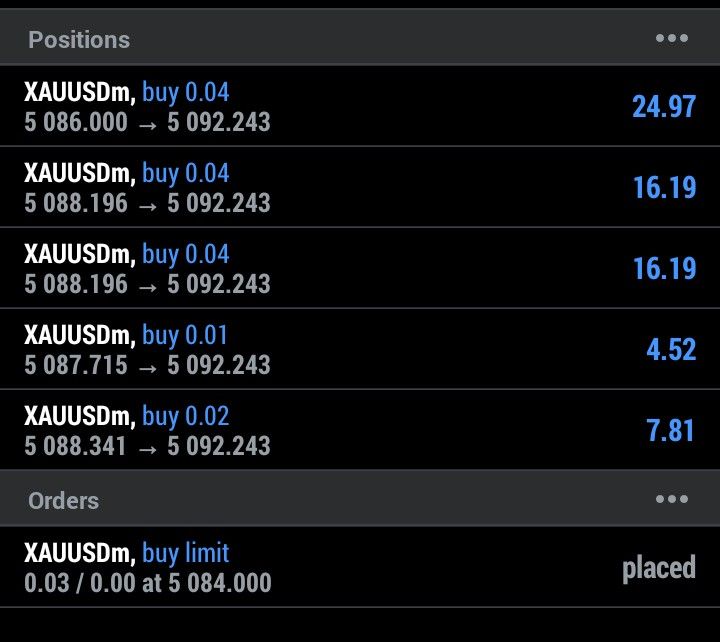Click the "buy limit" order type label
Viewport: 720px width, 642px height.
tap(185, 553)
